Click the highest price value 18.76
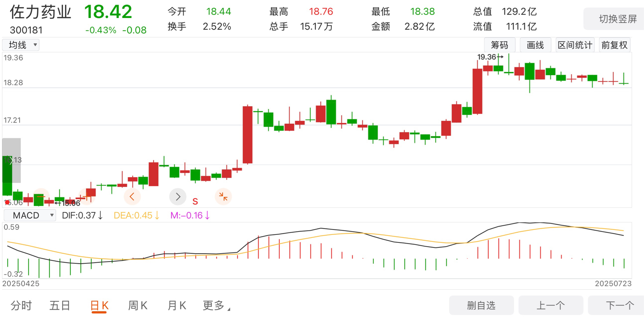This screenshot has height=321, width=644. tap(321, 12)
